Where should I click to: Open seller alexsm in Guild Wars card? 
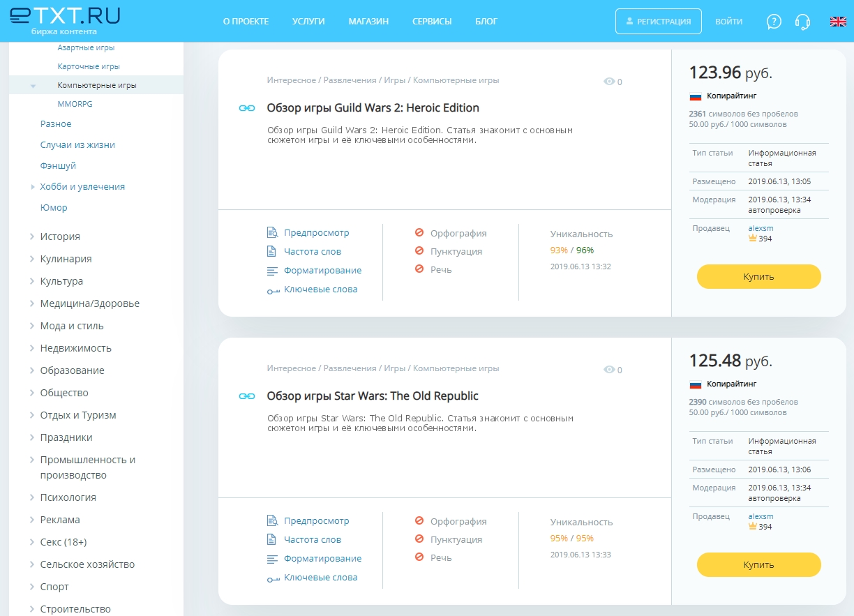pyautogui.click(x=761, y=228)
